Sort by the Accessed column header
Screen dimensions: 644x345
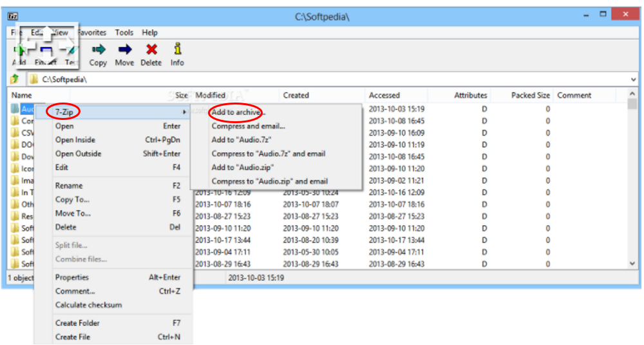(x=384, y=95)
